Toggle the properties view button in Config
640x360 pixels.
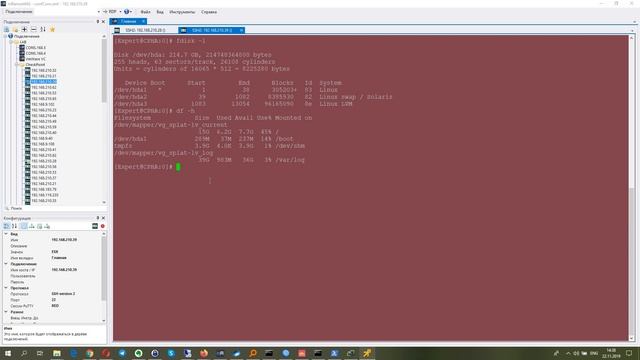[x=24, y=226]
